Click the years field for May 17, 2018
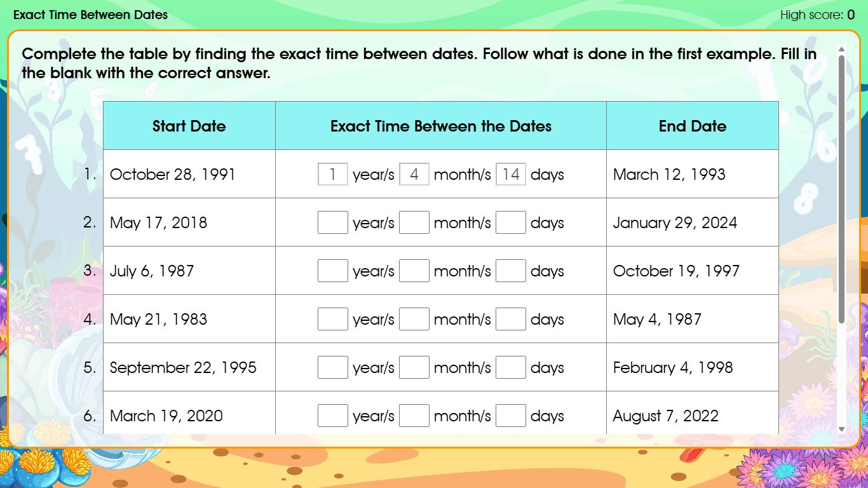This screenshot has width=868, height=488. 332,222
